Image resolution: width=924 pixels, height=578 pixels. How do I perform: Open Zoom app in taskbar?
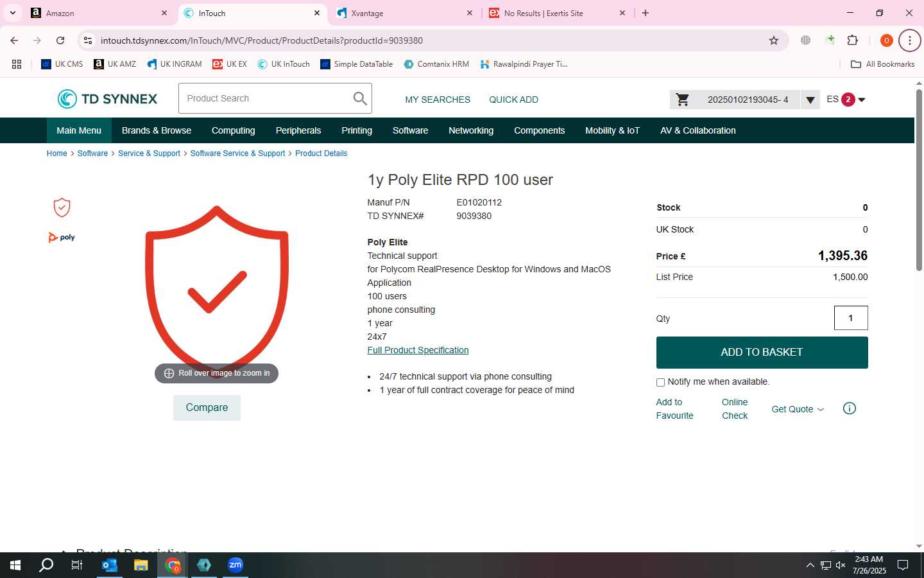[235, 565]
